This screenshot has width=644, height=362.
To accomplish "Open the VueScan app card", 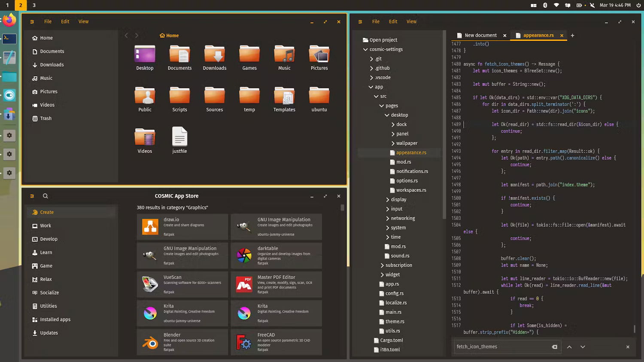I will point(182,284).
